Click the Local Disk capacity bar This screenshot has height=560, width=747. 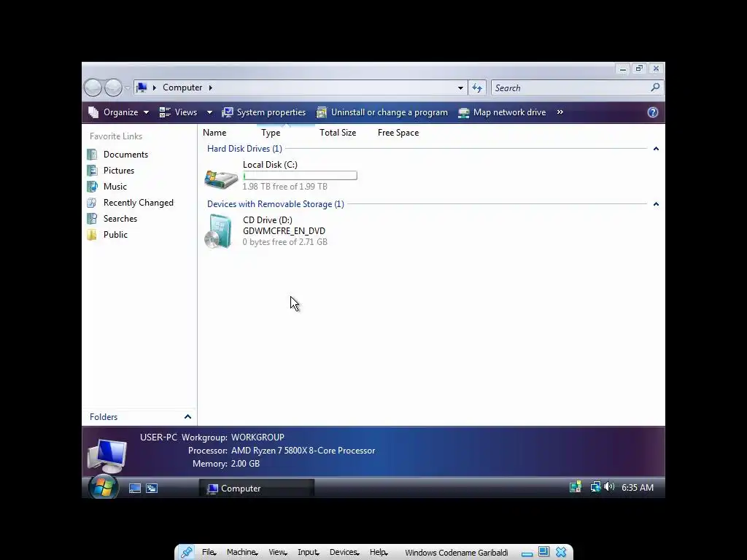pyautogui.click(x=300, y=176)
